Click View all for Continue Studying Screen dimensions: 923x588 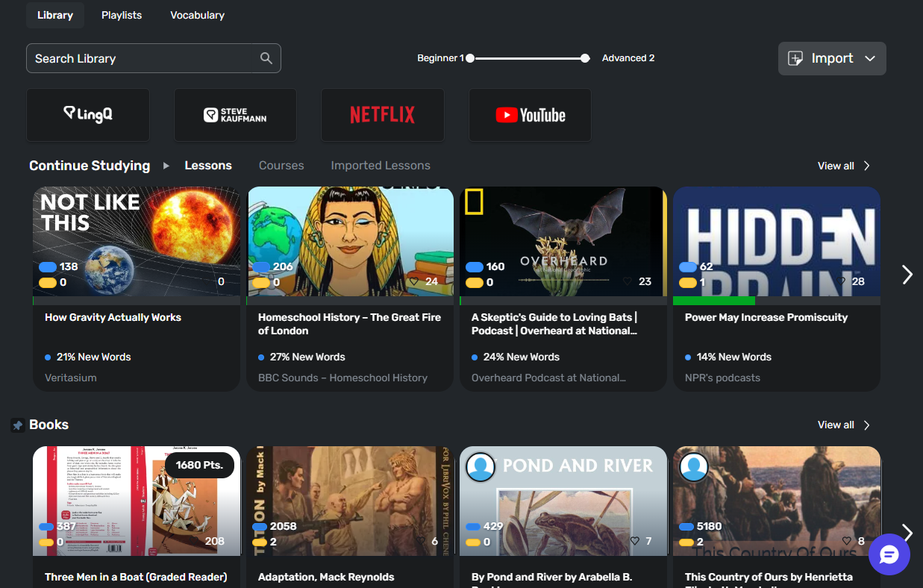[836, 166]
